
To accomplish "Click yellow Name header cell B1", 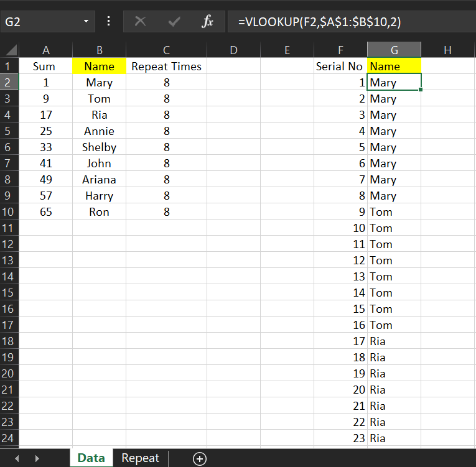I will tap(100, 67).
